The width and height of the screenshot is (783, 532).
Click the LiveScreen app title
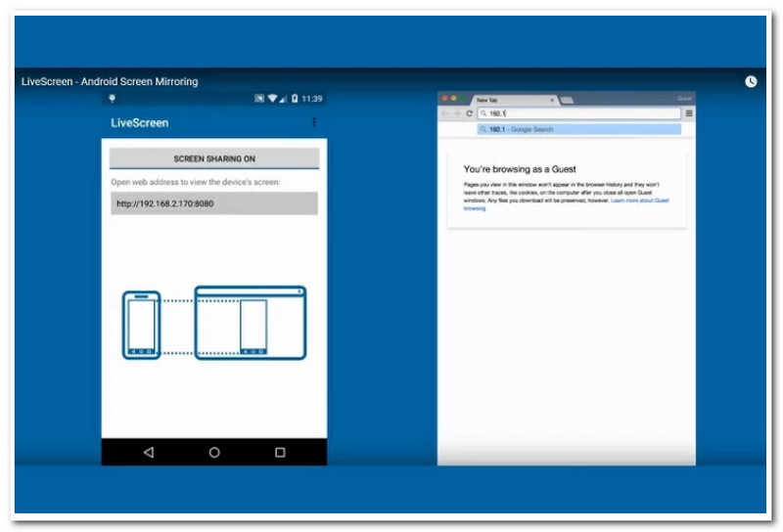[x=139, y=123]
